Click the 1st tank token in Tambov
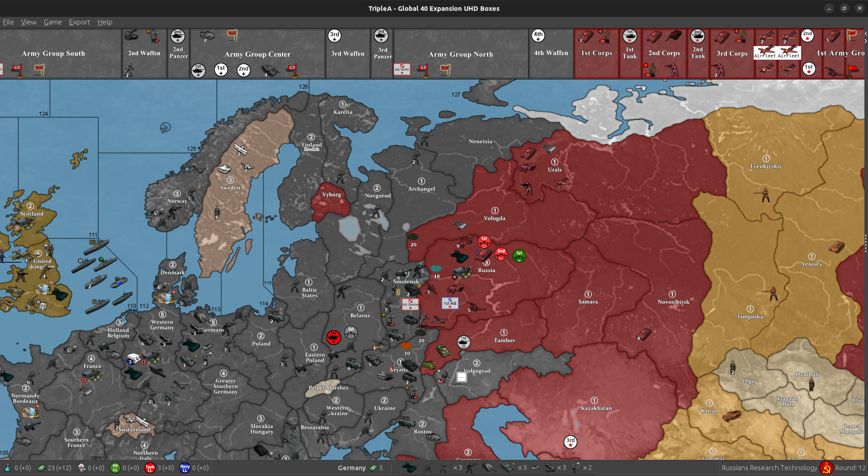Image resolution: width=868 pixels, height=476 pixels. click(463, 342)
